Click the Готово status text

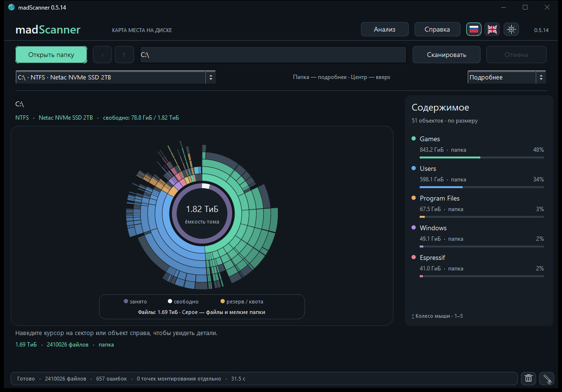(26, 379)
